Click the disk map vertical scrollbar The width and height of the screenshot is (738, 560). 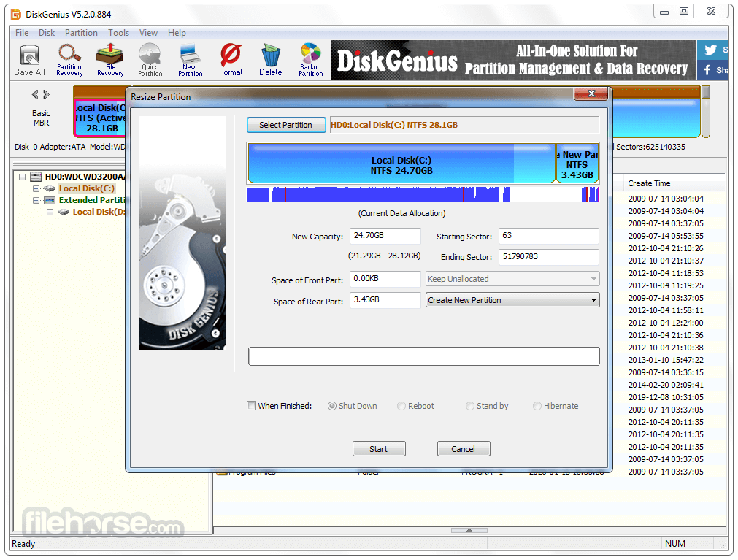point(706,112)
